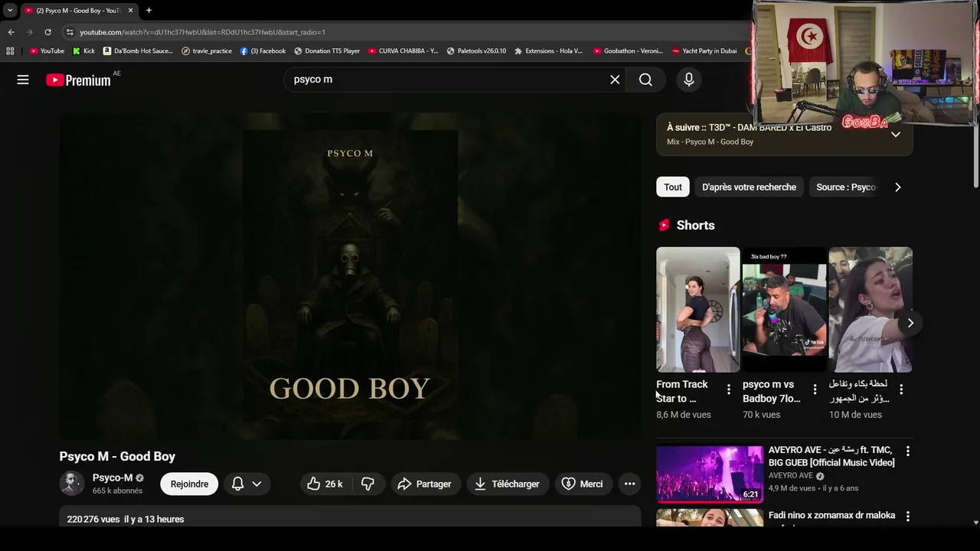Screen dimensions: 980x551
Task: Open the Facebook bookmark
Action: (263, 51)
